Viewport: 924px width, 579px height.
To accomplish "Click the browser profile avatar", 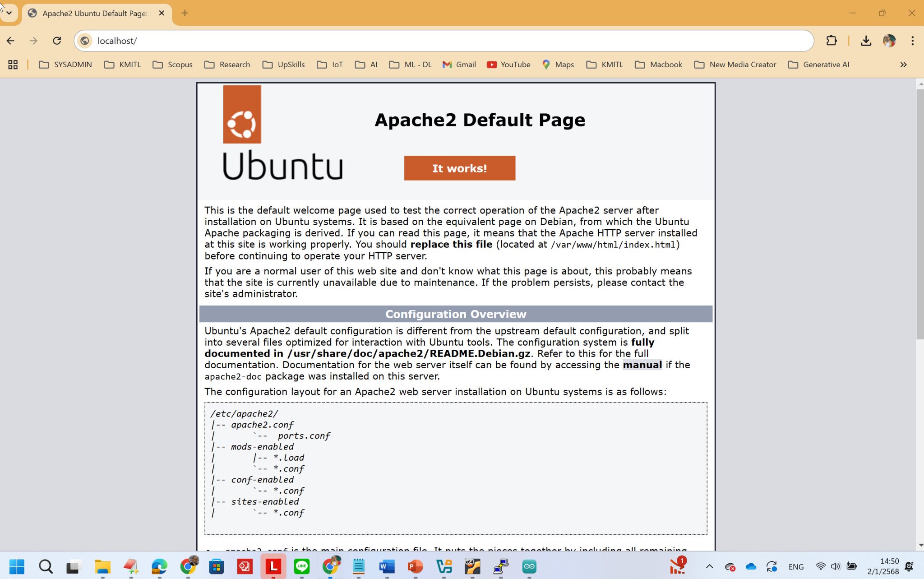I will pyautogui.click(x=888, y=41).
